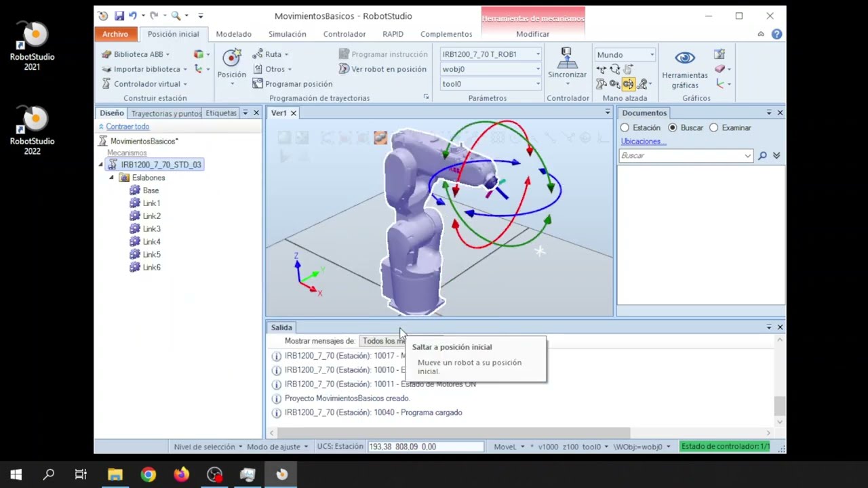Select the freehand Move tool icon

point(601,69)
